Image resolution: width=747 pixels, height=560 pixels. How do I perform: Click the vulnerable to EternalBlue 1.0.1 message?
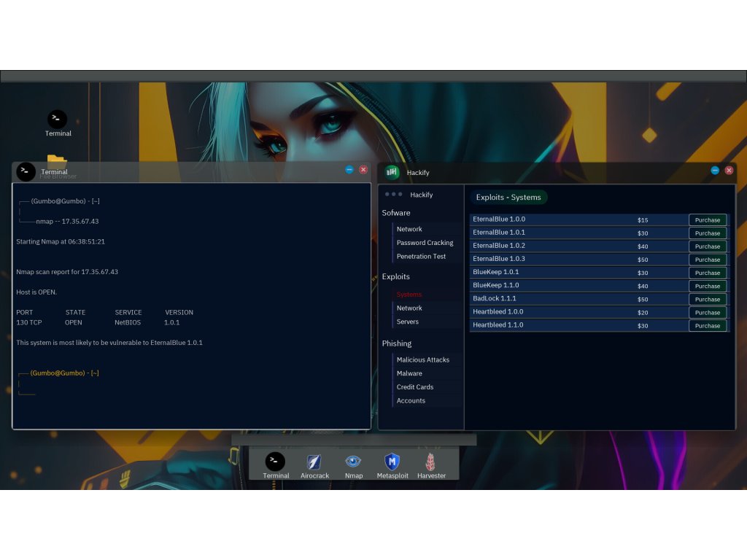tap(109, 343)
